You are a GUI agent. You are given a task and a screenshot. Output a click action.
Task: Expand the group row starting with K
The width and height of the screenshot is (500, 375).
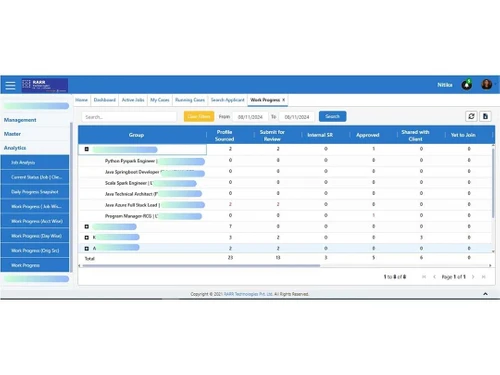pos(87,238)
